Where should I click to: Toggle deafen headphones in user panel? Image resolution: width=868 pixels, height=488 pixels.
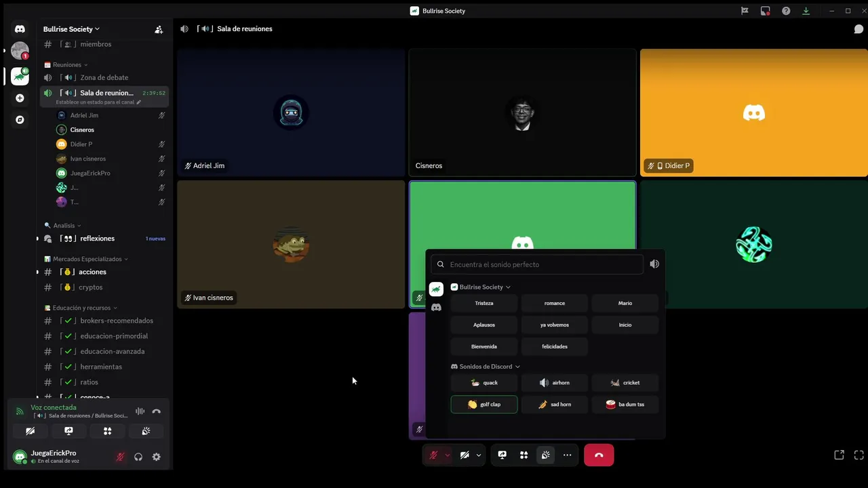(138, 457)
